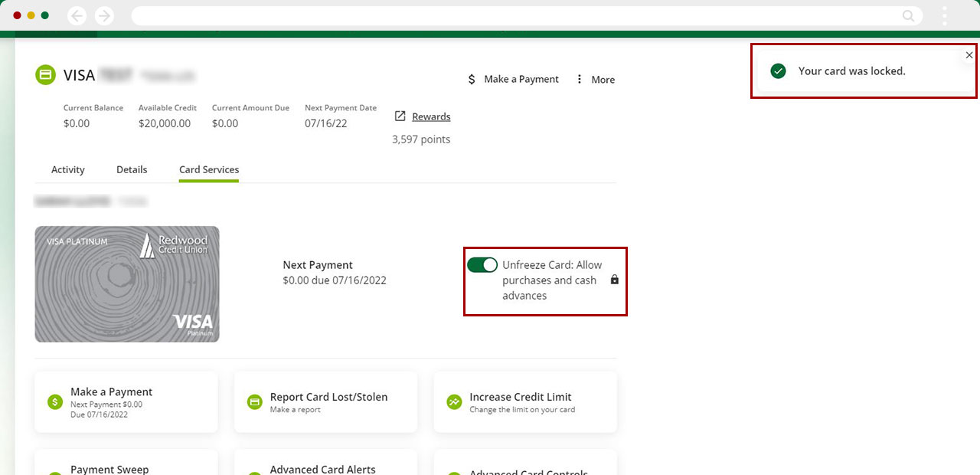Click the Increase Credit Limit trend icon
The height and width of the screenshot is (475, 980).
454,402
